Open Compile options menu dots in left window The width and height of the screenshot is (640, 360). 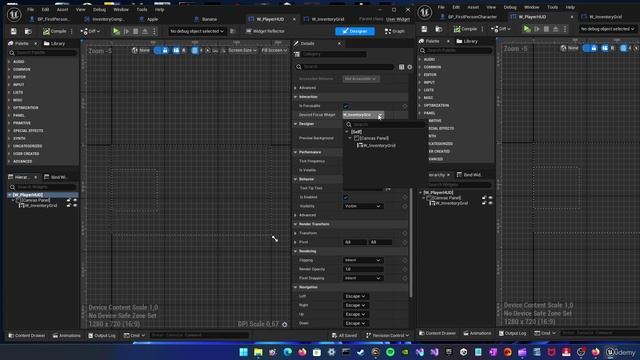point(72,31)
